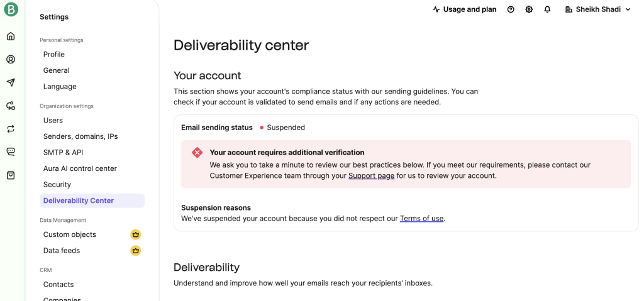644x301 pixels.
Task: Open Usage and plan
Action: (x=464, y=9)
